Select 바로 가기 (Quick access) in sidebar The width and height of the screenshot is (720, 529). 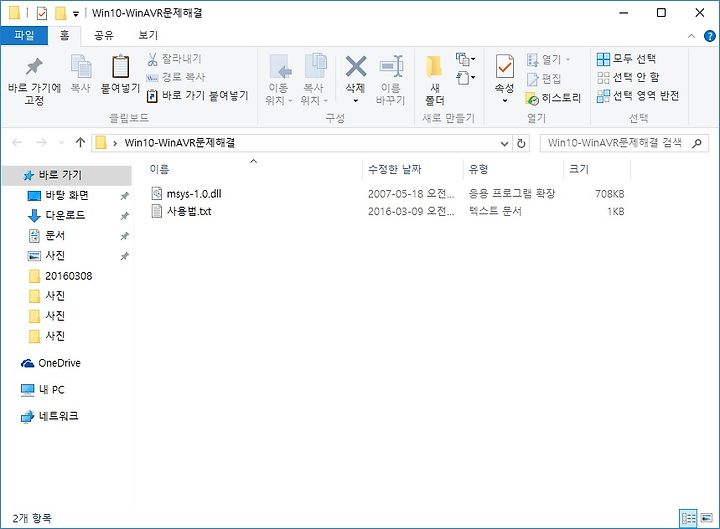click(x=67, y=175)
